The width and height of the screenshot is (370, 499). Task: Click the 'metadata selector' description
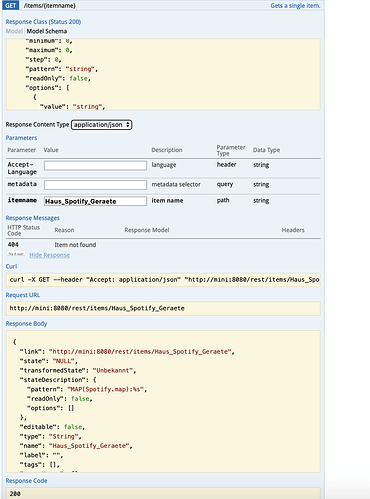click(176, 185)
